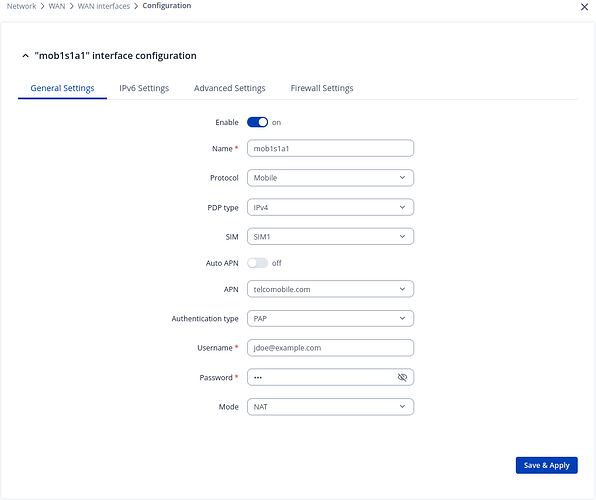Switch to the General Settings tab
The width and height of the screenshot is (596, 500).
[62, 88]
